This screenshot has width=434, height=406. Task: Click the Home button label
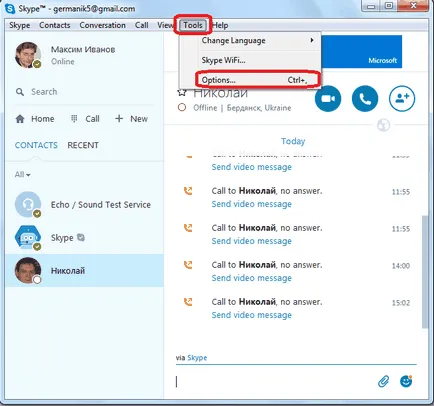pos(43,119)
